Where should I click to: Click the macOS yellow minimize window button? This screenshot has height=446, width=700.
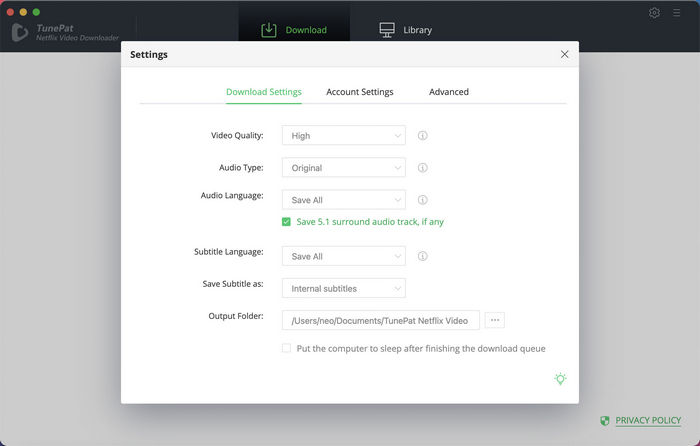coord(23,12)
